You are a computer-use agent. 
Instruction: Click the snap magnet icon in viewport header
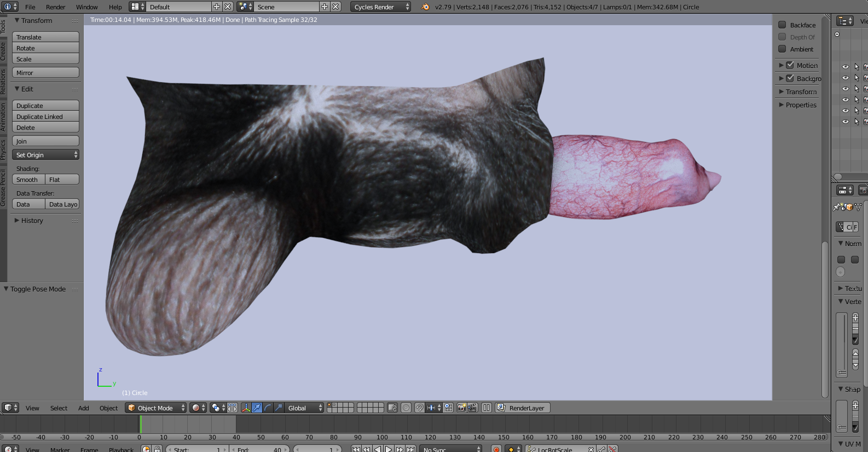point(419,408)
